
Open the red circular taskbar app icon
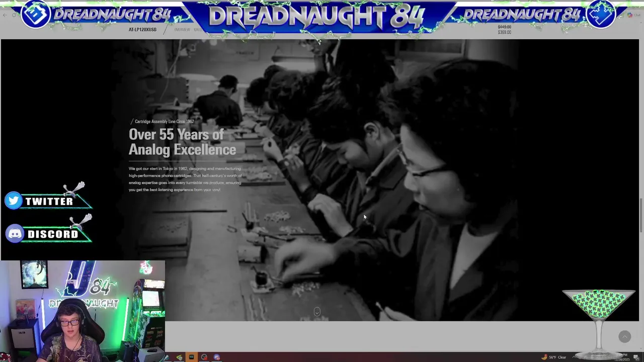tap(204, 357)
